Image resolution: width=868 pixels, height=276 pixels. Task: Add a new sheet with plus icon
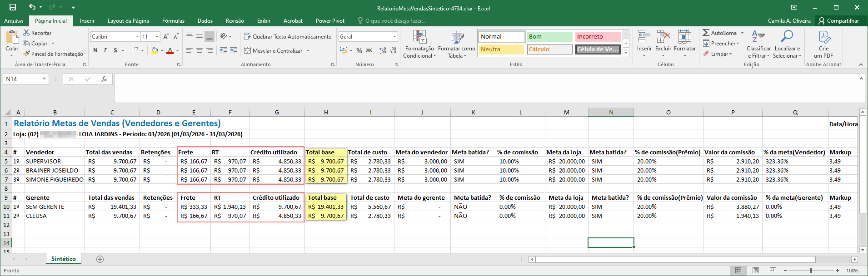click(x=100, y=259)
